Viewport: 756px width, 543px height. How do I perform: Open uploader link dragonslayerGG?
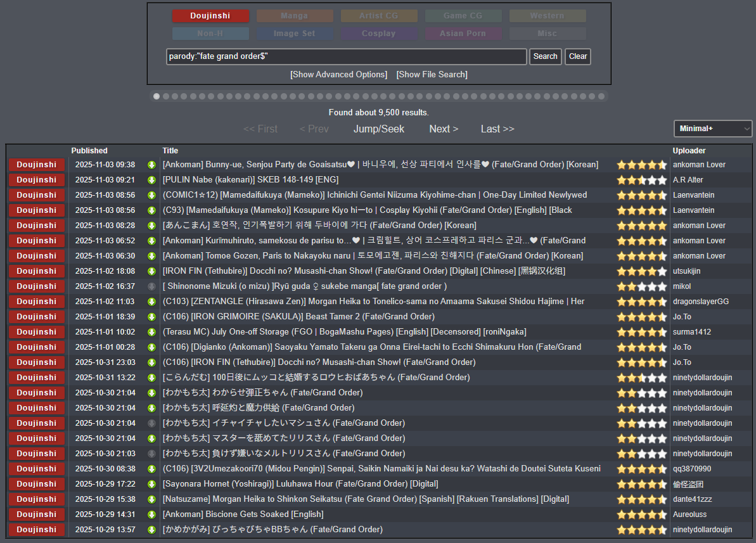click(701, 302)
